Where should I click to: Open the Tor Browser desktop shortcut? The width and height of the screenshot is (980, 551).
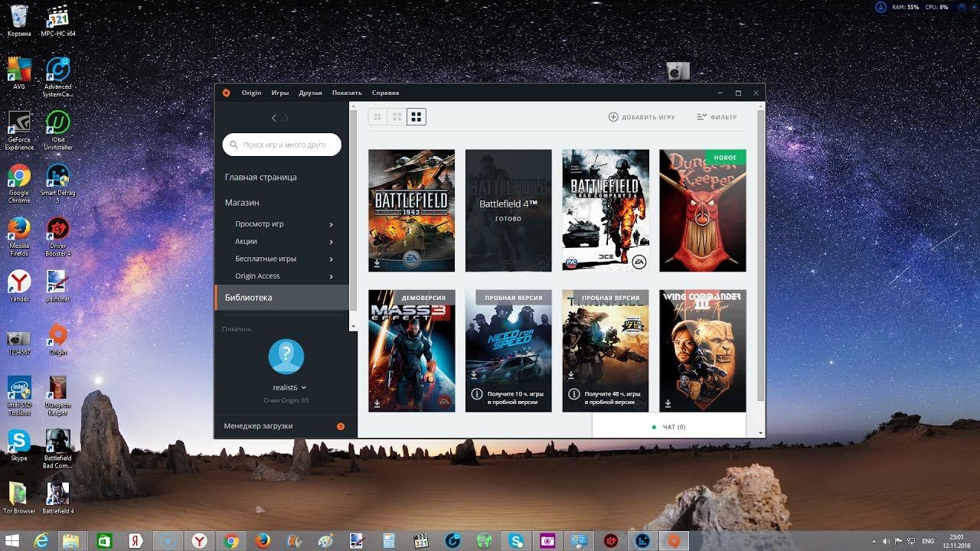tap(19, 497)
